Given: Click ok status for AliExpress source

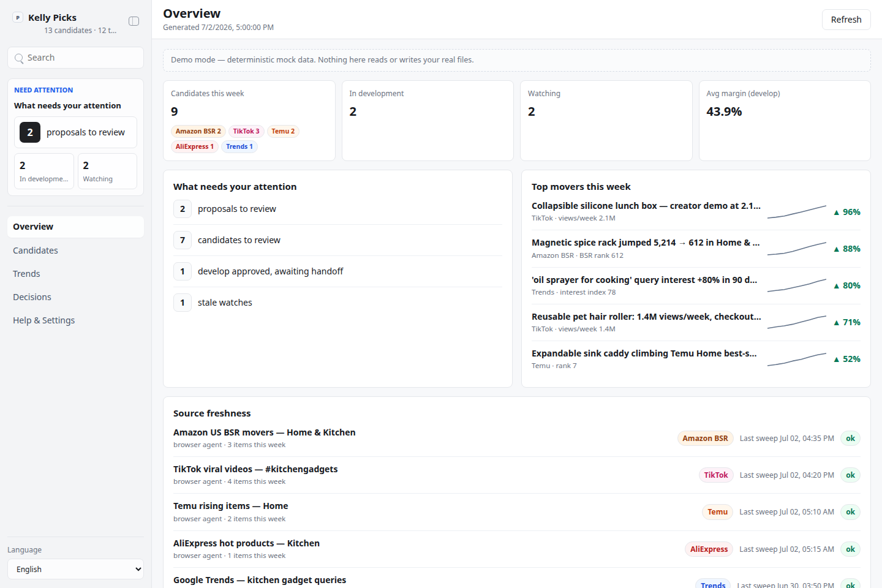Looking at the screenshot, I should 850,549.
